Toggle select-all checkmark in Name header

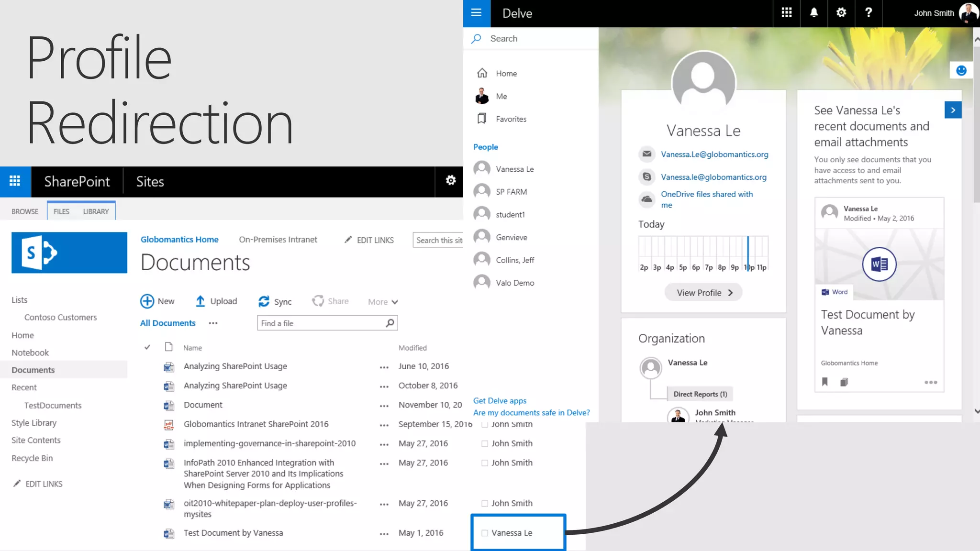147,347
